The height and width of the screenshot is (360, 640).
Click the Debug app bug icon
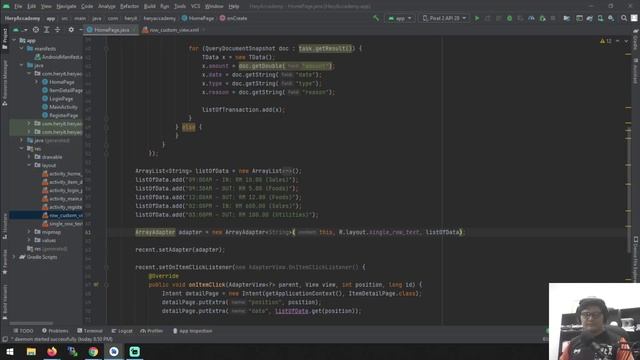tap(509, 18)
